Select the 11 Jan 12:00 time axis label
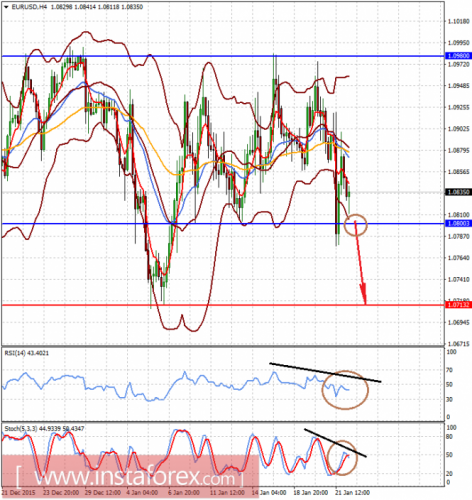Screen dimensions: 472x500 (x=227, y=492)
